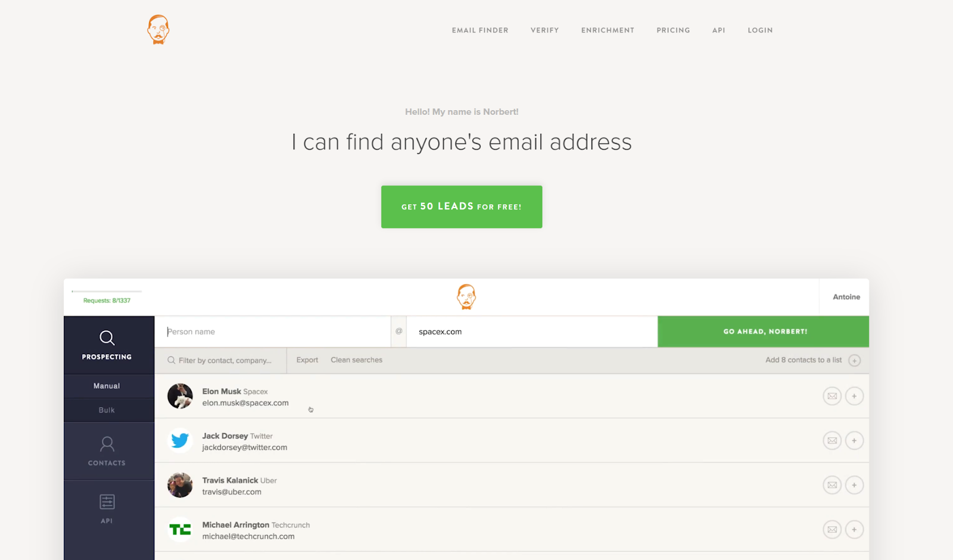Image resolution: width=953 pixels, height=560 pixels.
Task: Click the email icon on Travis Kalanick's row
Action: click(832, 485)
